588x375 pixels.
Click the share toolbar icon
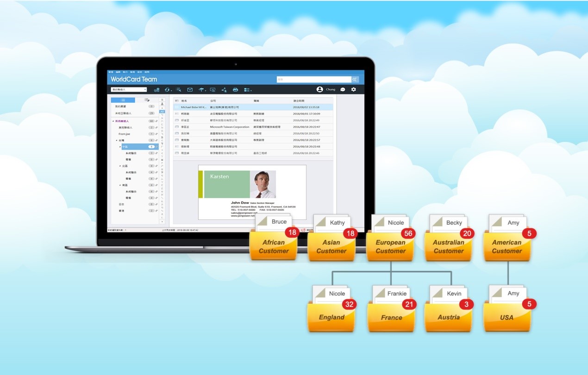(x=224, y=90)
